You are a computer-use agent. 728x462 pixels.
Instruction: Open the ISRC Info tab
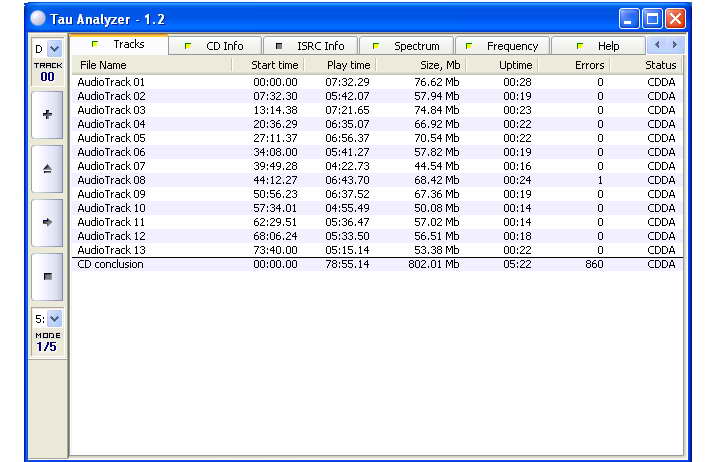tap(311, 46)
